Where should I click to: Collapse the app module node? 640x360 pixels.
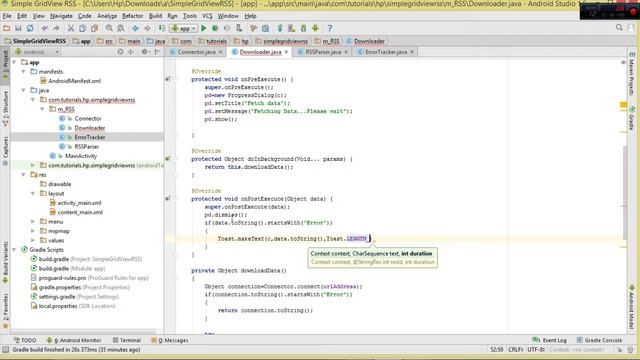pyautogui.click(x=15, y=62)
